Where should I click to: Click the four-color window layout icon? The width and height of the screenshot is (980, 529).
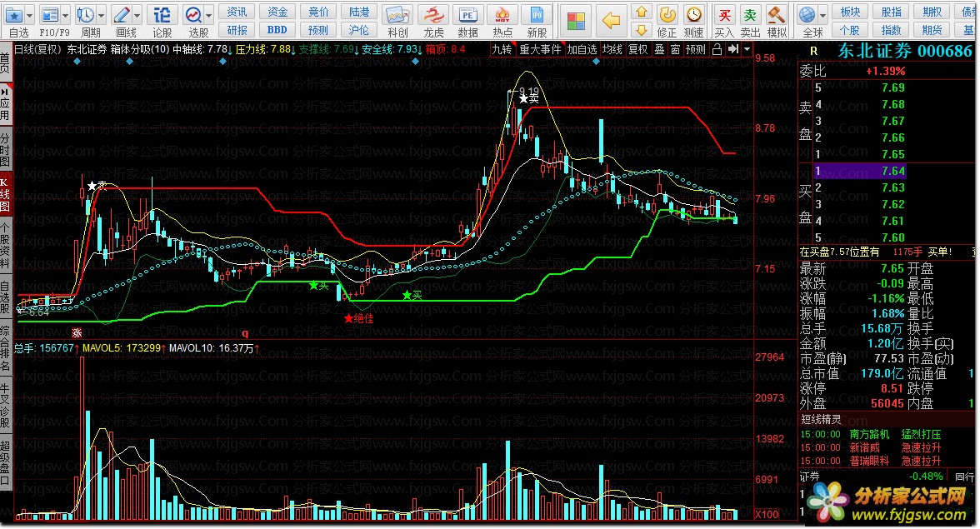click(576, 22)
